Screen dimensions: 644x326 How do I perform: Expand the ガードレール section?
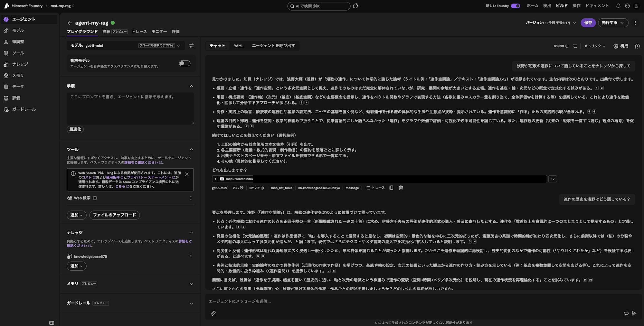tap(192, 303)
